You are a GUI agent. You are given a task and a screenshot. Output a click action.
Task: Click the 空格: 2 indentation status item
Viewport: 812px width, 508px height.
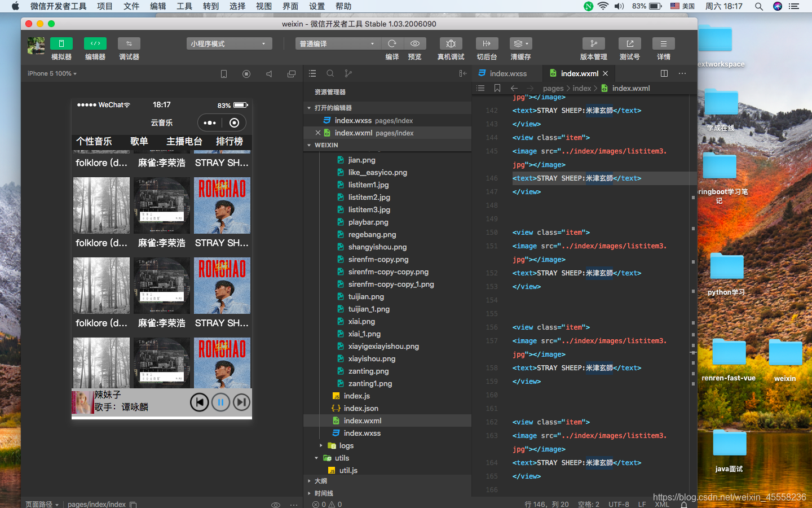[589, 504]
